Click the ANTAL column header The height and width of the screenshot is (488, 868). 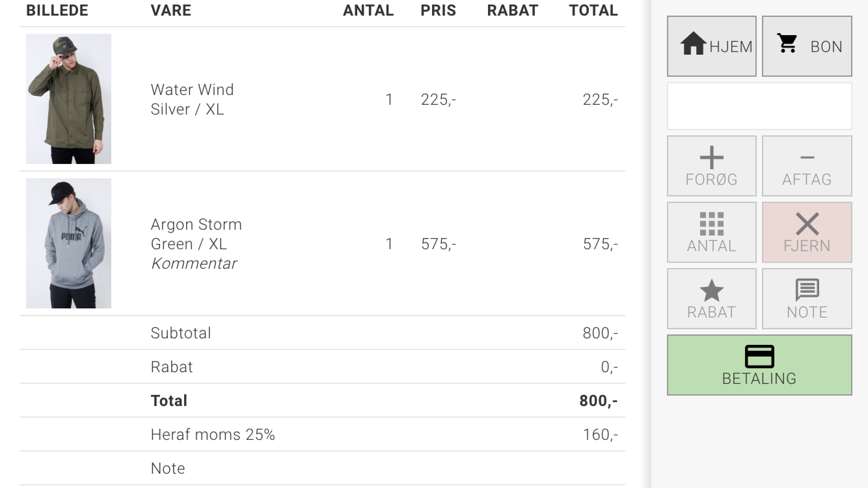(x=368, y=10)
